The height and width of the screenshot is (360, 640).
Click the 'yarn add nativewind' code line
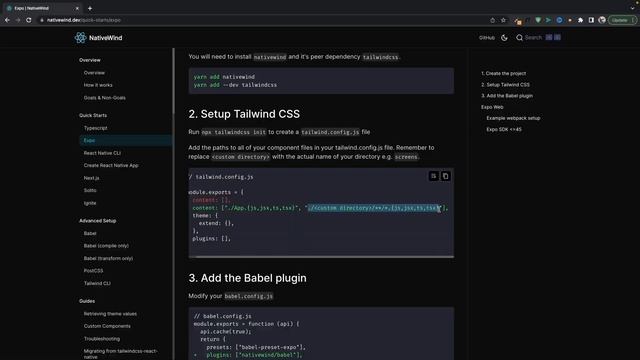(224, 77)
